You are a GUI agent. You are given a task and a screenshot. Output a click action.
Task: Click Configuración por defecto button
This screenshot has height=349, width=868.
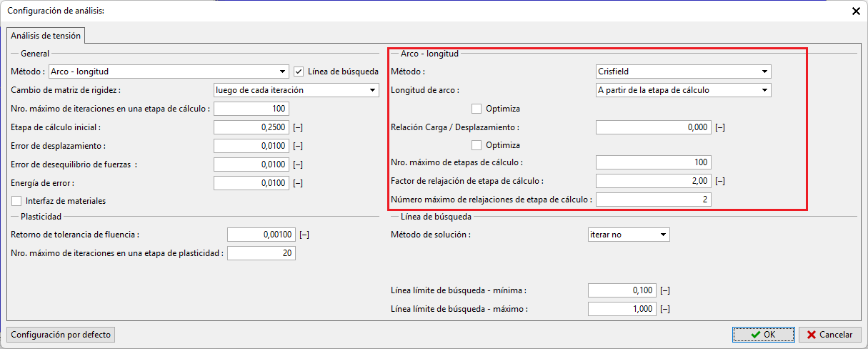click(x=61, y=334)
